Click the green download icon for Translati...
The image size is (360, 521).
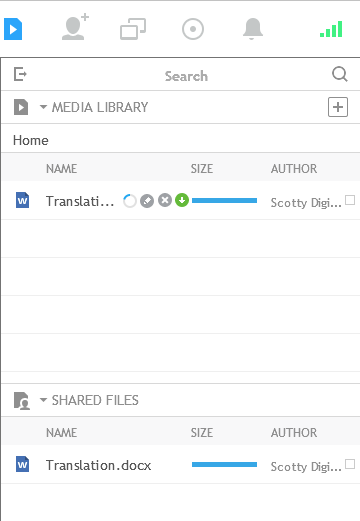[182, 200]
